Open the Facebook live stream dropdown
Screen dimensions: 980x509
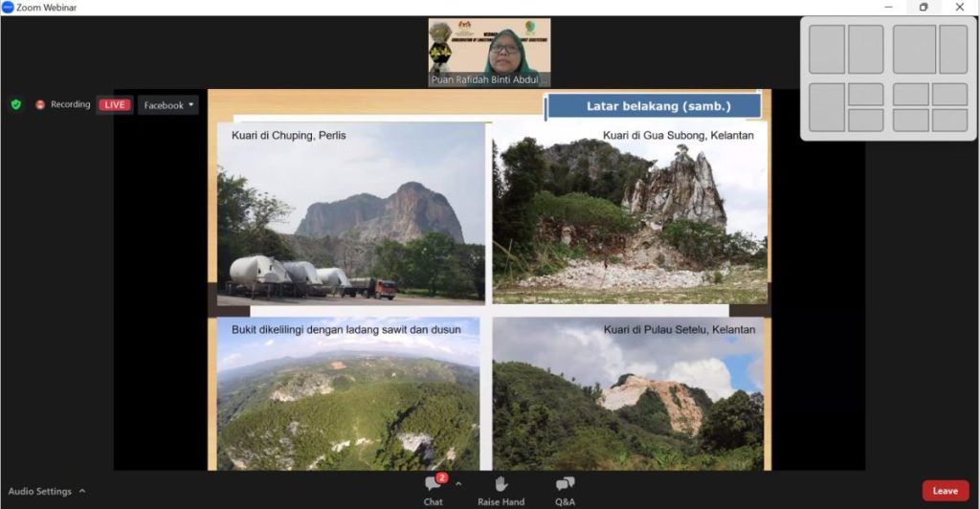168,105
